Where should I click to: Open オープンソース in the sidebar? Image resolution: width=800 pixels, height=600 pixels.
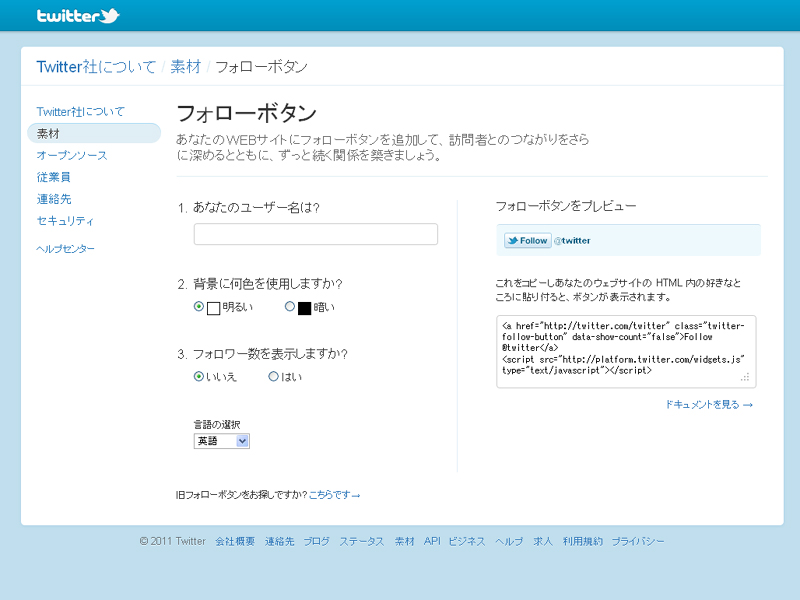pyautogui.click(x=72, y=155)
